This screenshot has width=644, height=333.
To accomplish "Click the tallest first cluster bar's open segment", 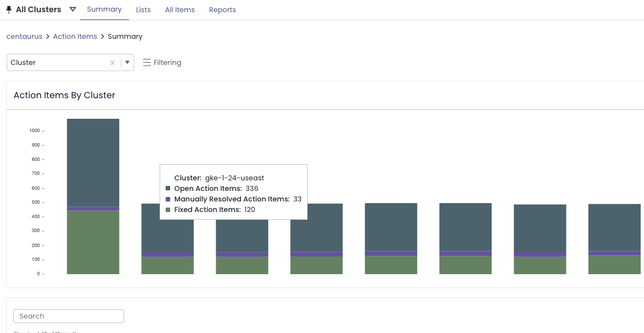I will 93,163.
